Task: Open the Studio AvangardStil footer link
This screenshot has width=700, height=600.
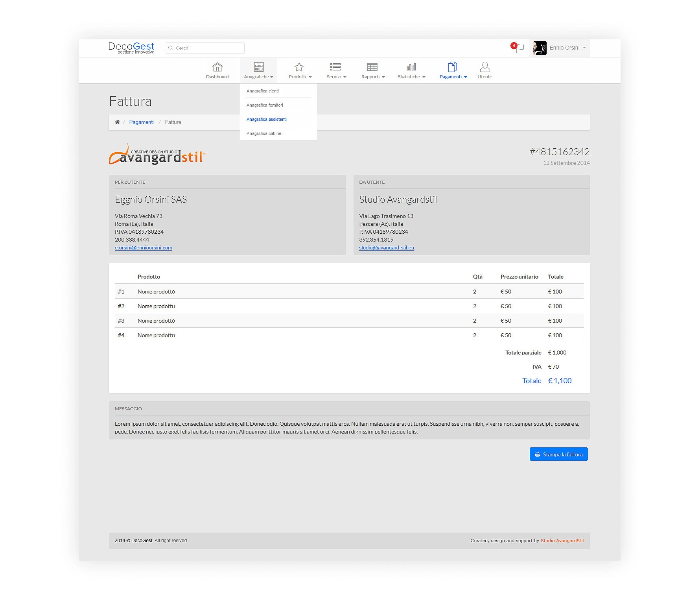Action: [562, 541]
